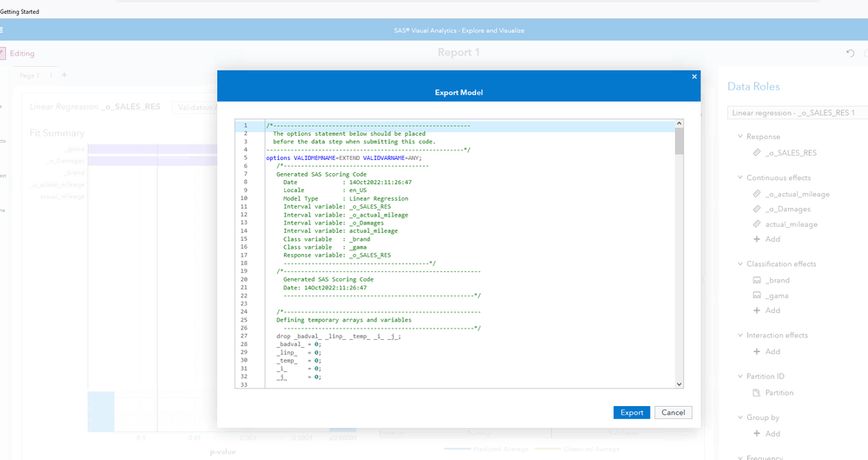
Task: Open the main hamburger menu
Action: point(1,30)
